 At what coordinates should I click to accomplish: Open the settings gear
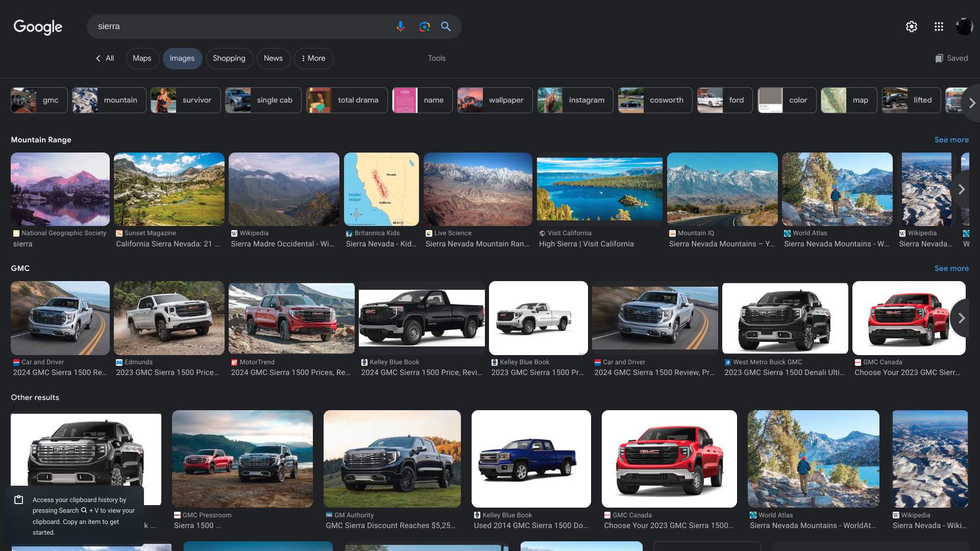912,27
